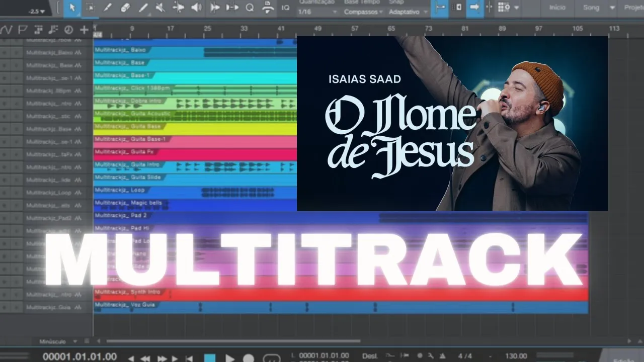The image size is (644, 362).
Task: Select the Arrow tool in the toolbar
Action: pyautogui.click(x=72, y=8)
